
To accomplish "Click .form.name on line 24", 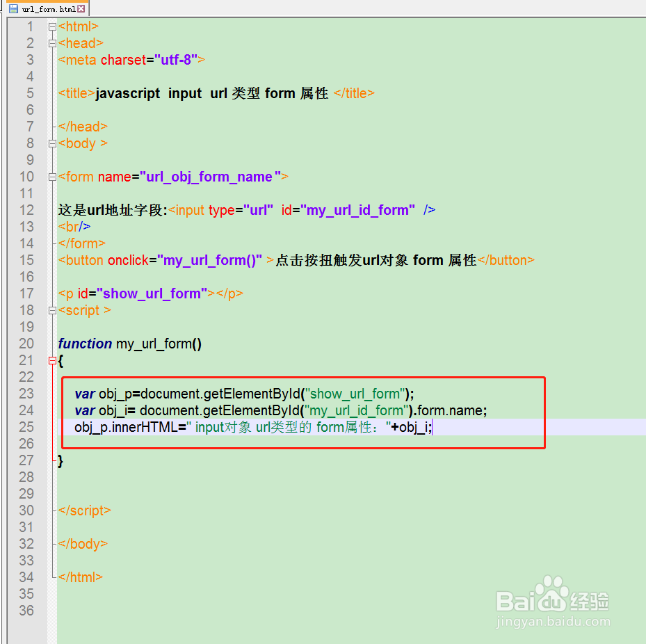I will tap(448, 411).
